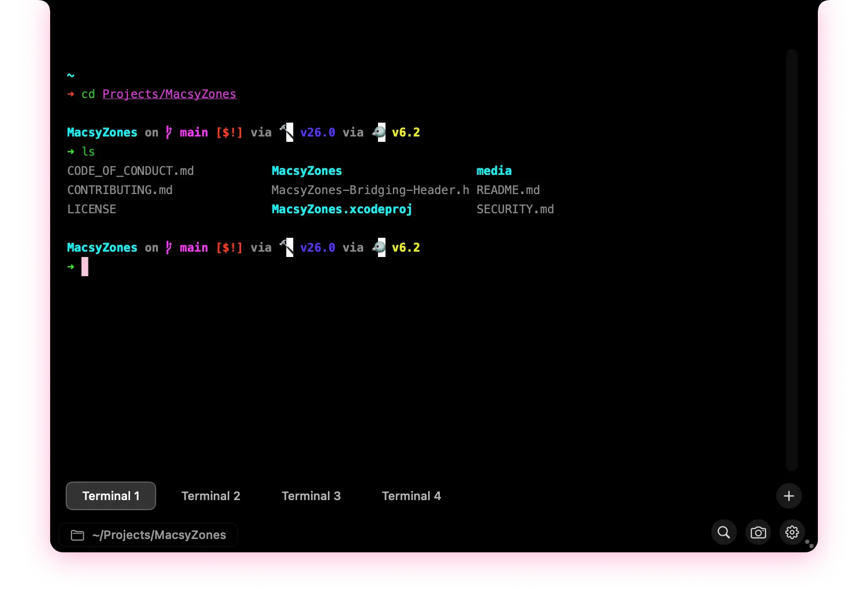Click the hammer icon in the first prompt
The width and height of the screenshot is (868, 595).
pos(286,132)
